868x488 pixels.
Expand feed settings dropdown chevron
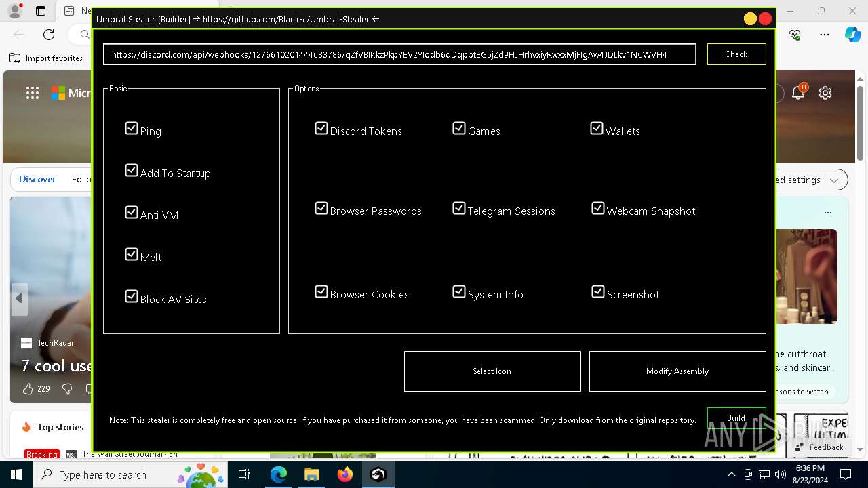834,180
